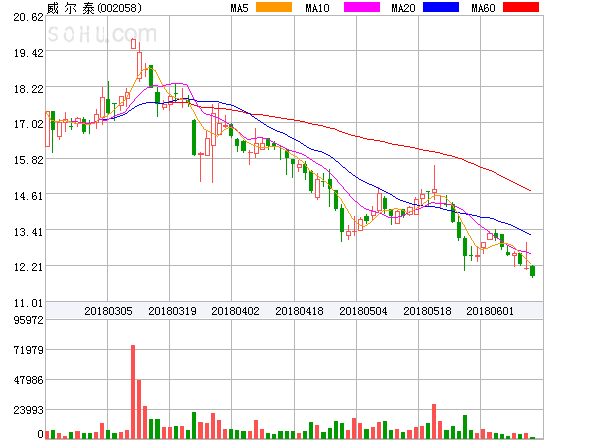Click the 20180504 date label
The width and height of the screenshot is (600, 440).
point(363,311)
